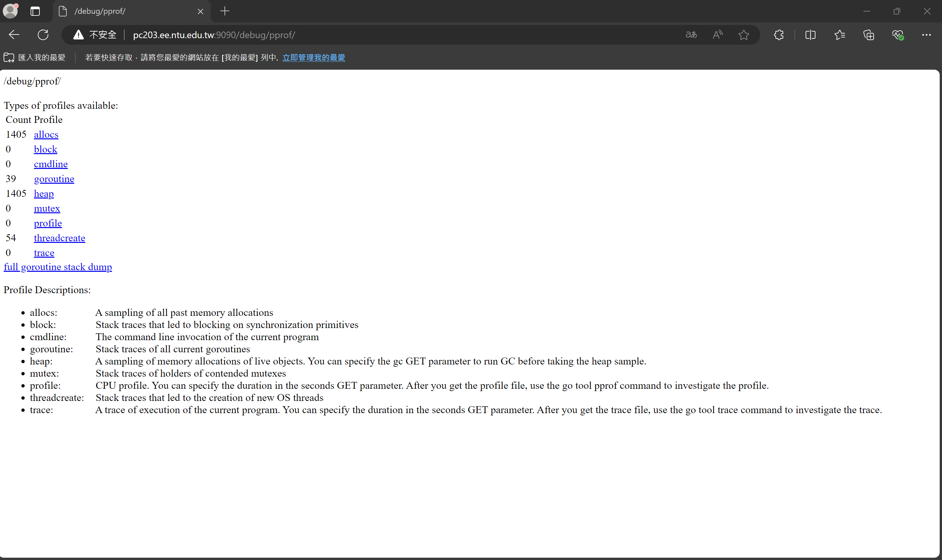Open settings and more menu
This screenshot has width=942, height=560.
[x=926, y=35]
